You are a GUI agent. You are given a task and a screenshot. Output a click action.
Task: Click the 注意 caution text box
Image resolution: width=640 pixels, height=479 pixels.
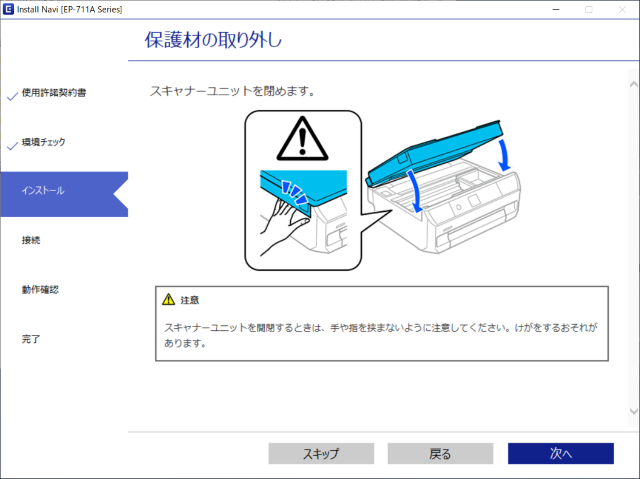click(x=382, y=324)
